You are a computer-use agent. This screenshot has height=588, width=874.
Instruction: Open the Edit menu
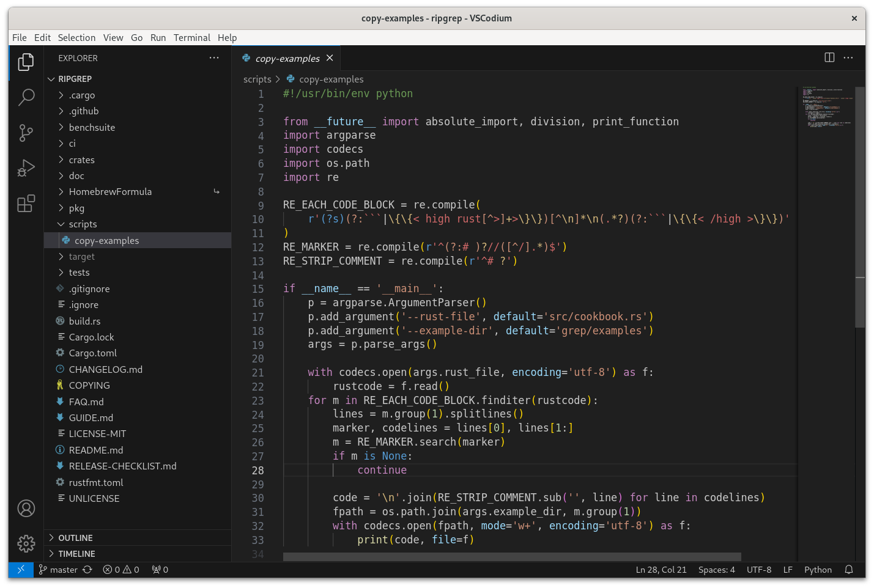[42, 37]
